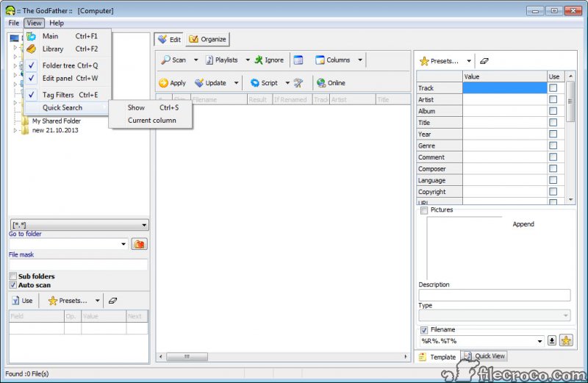Uncheck the Filename checkbox

pyautogui.click(x=424, y=330)
